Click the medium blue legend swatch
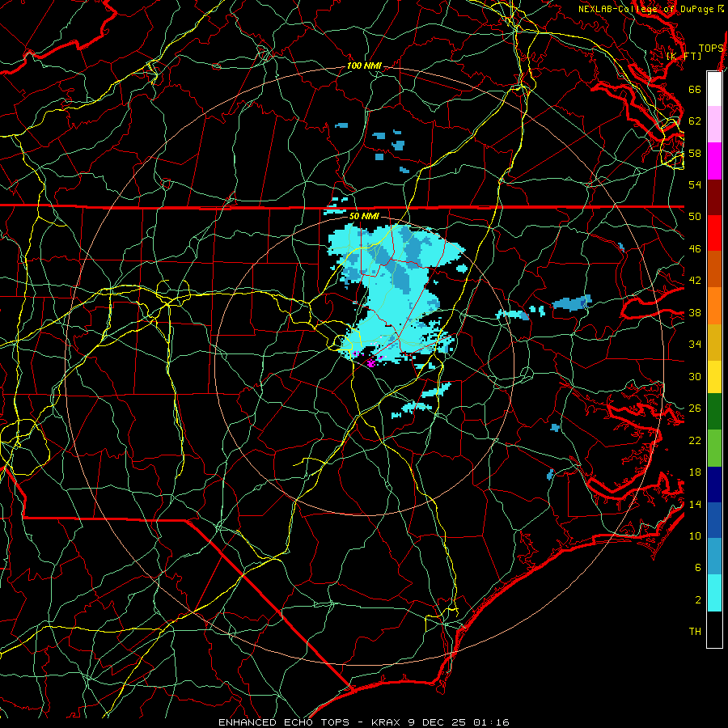728x728 pixels. tap(714, 520)
